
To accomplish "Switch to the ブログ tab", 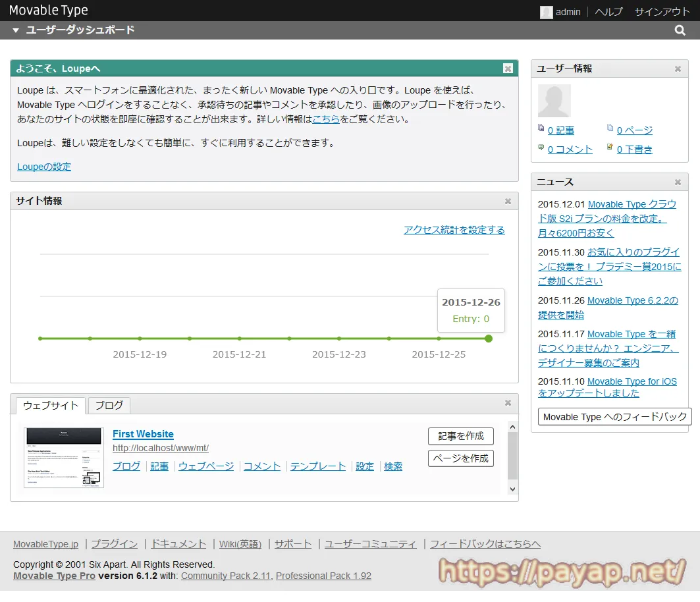I will click(x=109, y=405).
